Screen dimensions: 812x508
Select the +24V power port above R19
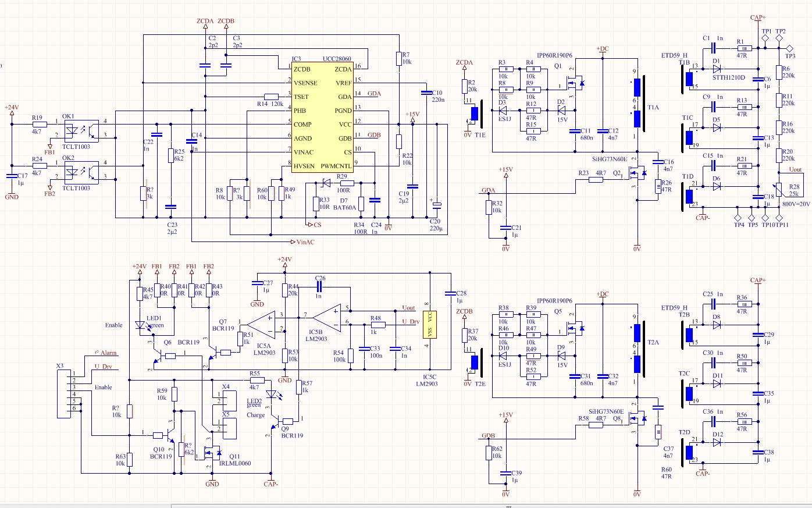coord(12,109)
